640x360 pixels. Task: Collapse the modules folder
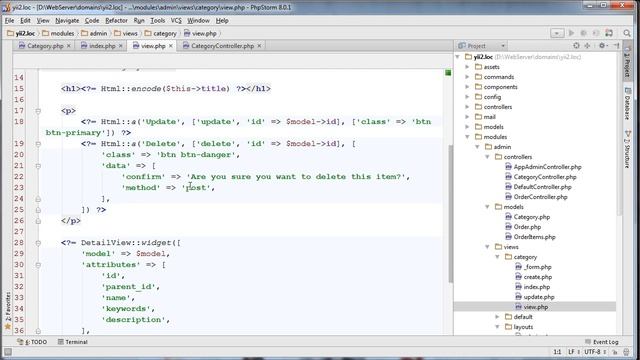467,137
